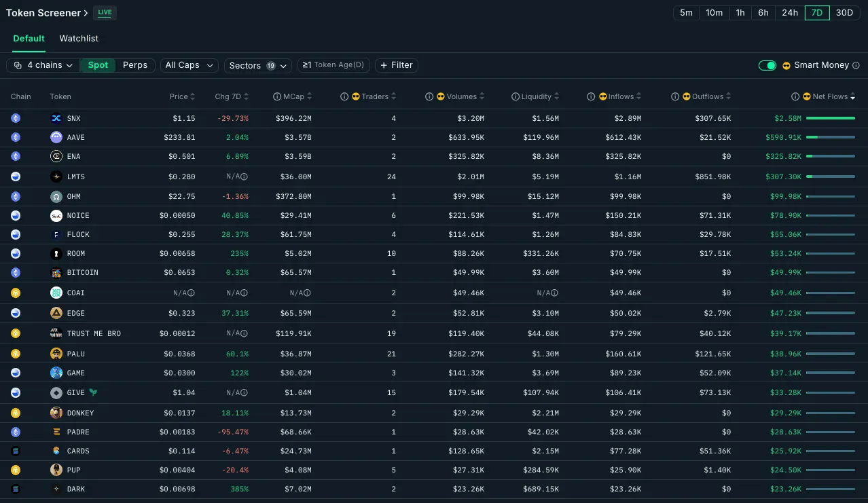Open the DARK token row

click(434, 489)
